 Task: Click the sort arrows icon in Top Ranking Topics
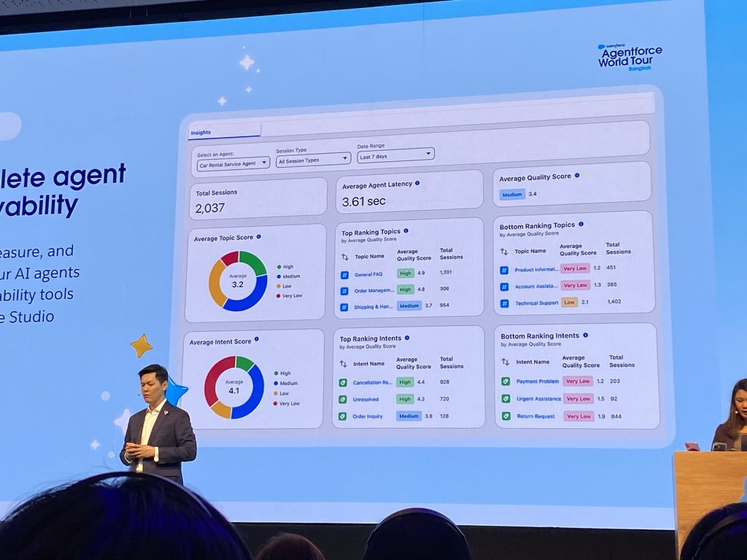click(x=345, y=257)
